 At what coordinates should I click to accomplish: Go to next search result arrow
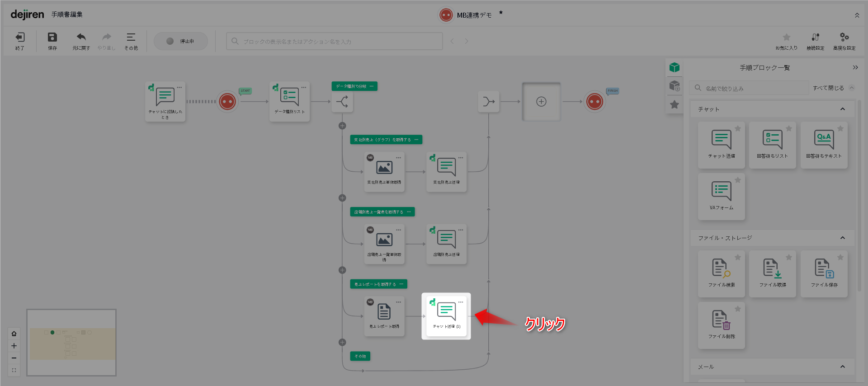(x=467, y=41)
